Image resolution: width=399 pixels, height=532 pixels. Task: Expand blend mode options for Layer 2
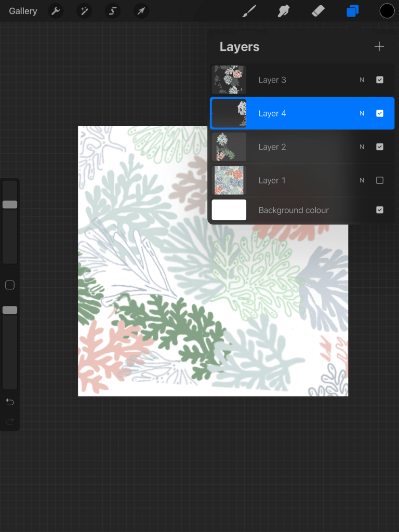pos(362,147)
